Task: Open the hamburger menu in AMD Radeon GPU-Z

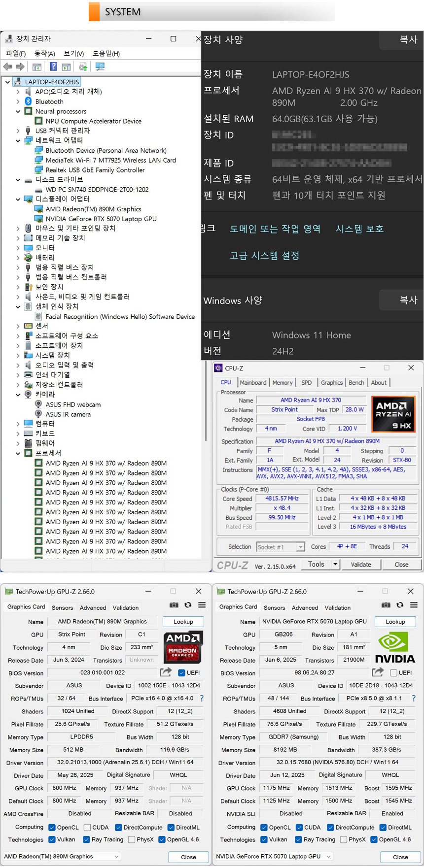Action: coord(202,605)
